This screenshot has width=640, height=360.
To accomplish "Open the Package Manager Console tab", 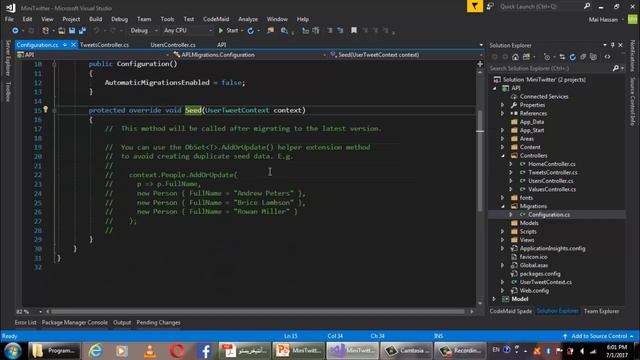I will tap(75, 322).
